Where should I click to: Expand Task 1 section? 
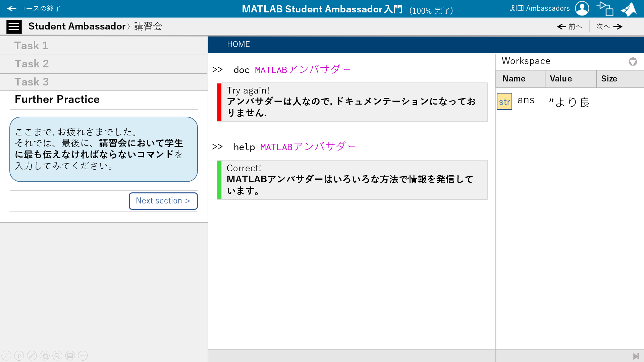31,46
